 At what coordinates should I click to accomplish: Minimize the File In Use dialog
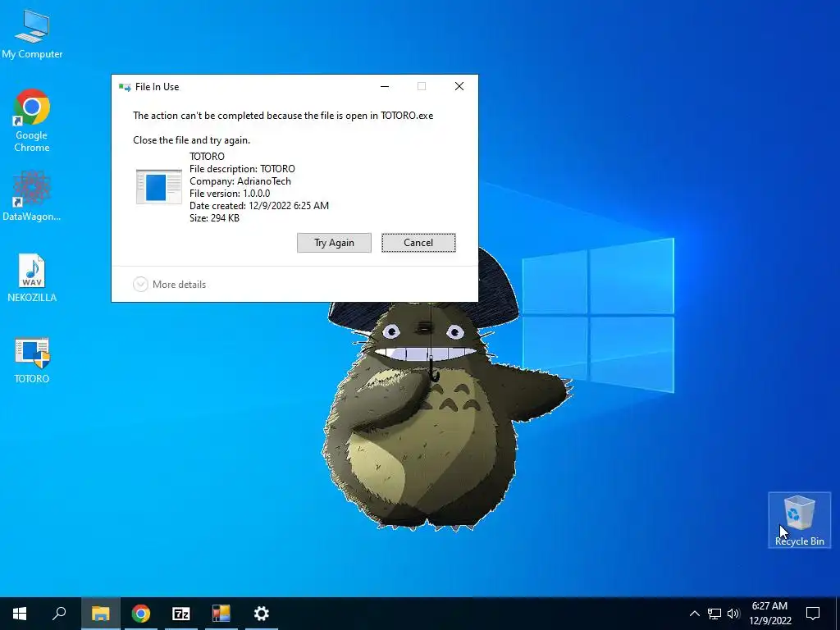tap(385, 86)
